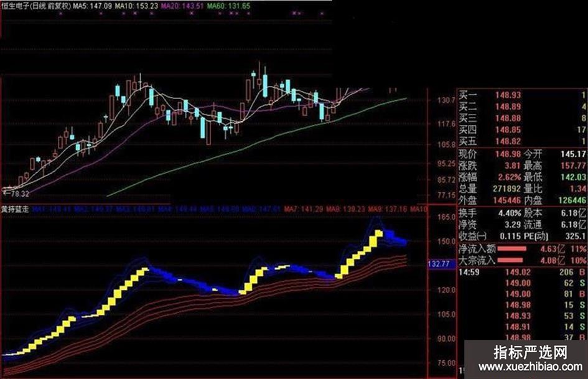The image size is (588, 379).
Task: Click the 净流入额 value 4.63亿
Action: click(x=552, y=249)
